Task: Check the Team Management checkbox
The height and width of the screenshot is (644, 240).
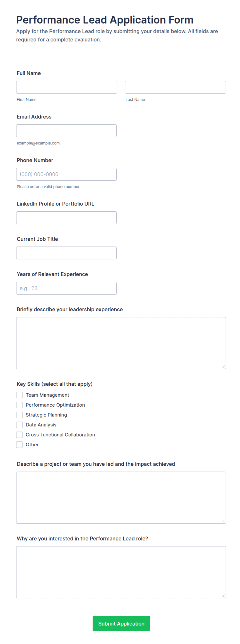Action: click(19, 395)
